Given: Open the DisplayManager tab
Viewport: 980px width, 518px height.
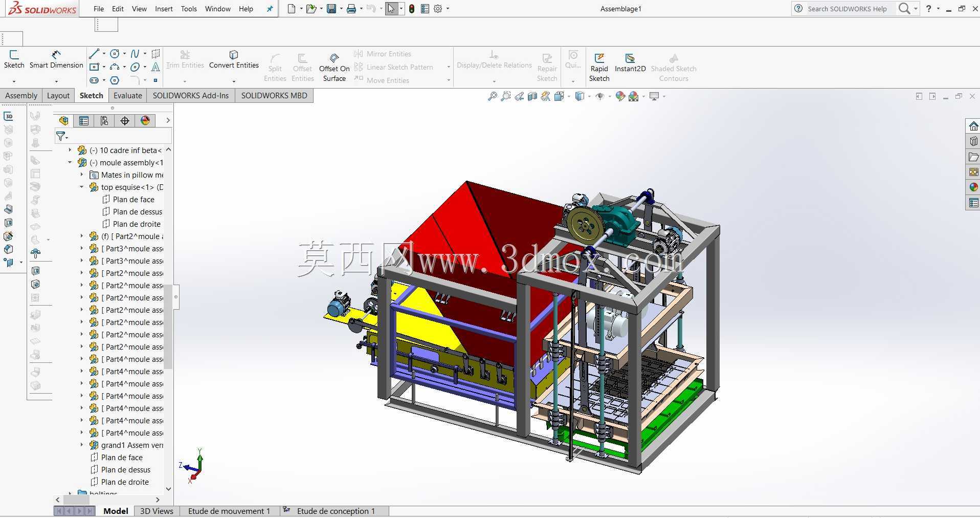Looking at the screenshot, I should pyautogui.click(x=145, y=121).
